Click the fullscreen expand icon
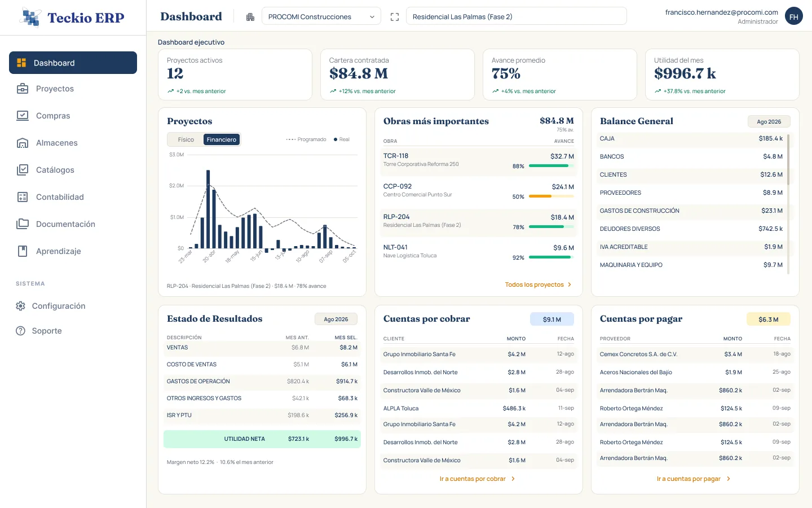812x508 pixels. point(395,17)
